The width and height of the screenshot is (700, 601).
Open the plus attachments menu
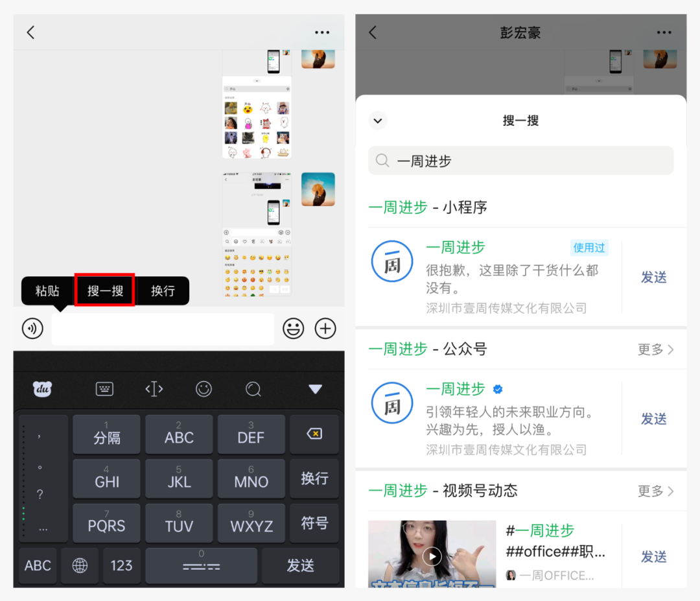(325, 329)
